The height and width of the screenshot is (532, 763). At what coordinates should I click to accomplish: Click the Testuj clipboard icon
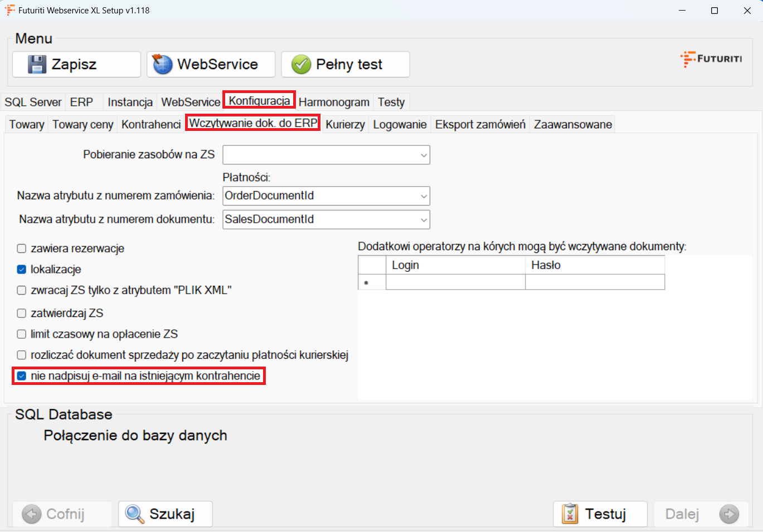570,514
